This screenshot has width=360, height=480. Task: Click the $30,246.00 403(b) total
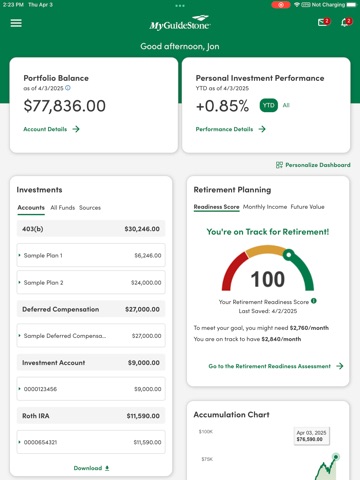click(142, 229)
